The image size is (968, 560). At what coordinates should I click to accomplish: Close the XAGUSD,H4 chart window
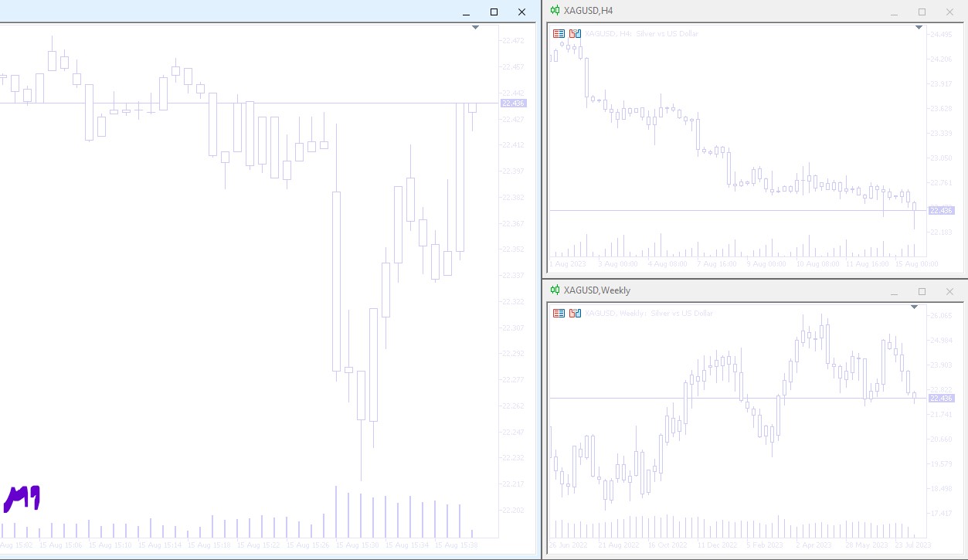[x=949, y=12]
